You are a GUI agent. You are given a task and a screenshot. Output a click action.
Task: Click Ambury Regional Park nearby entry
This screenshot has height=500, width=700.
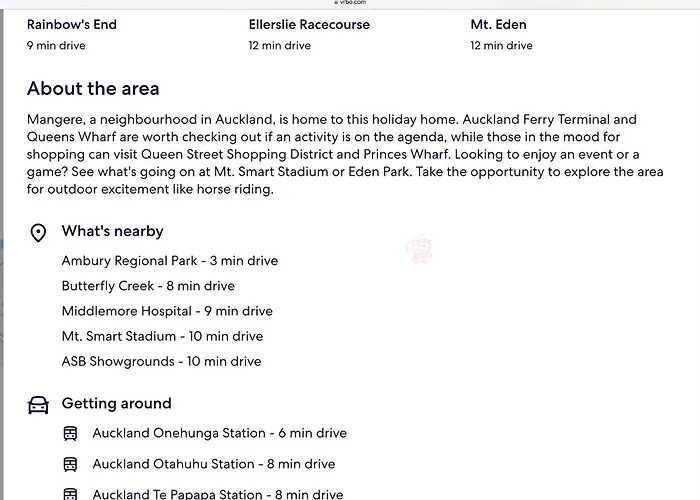click(x=170, y=261)
